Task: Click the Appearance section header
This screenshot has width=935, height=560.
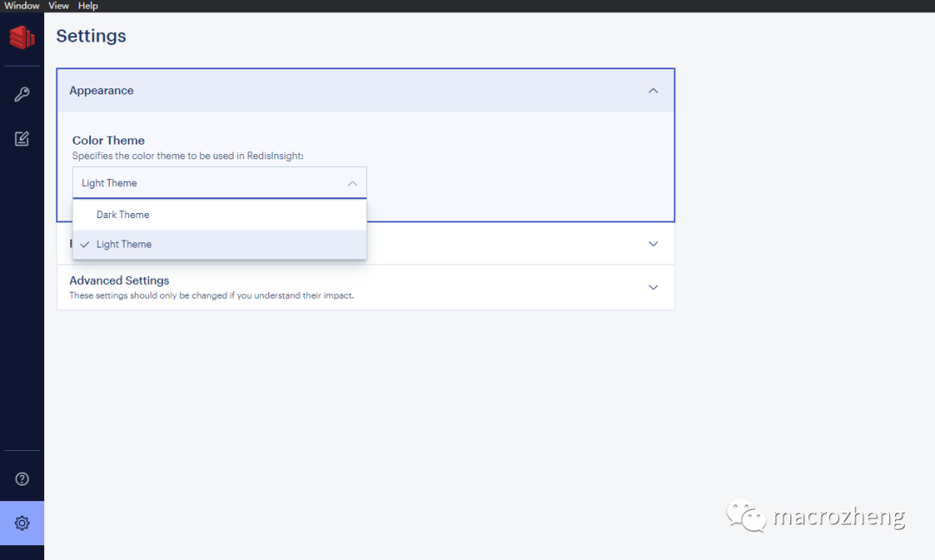Action: (x=365, y=91)
